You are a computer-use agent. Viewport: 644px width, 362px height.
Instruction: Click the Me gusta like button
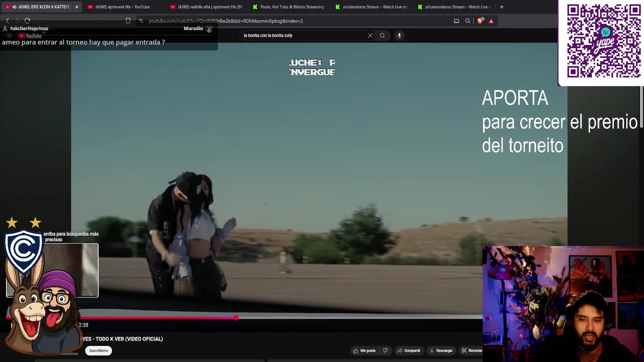(x=364, y=350)
